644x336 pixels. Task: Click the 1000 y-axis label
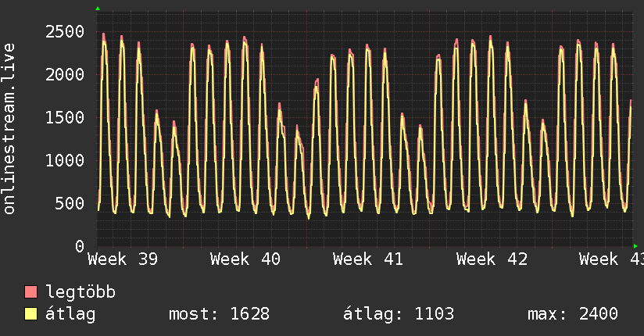[x=65, y=161]
